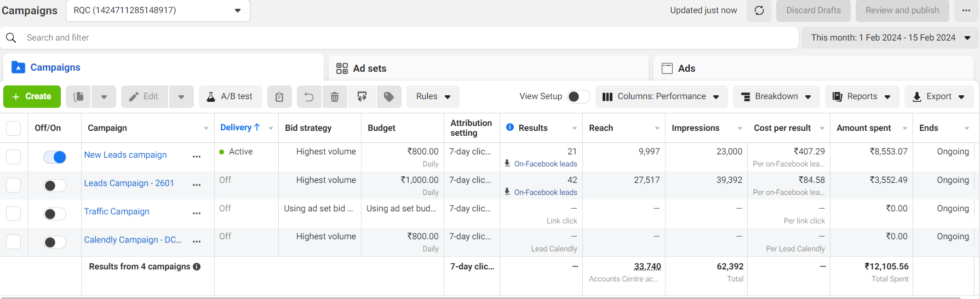Viewport: 980px width, 299px height.
Task: Turn off the New Leads campaign toggle
Action: [x=55, y=157]
